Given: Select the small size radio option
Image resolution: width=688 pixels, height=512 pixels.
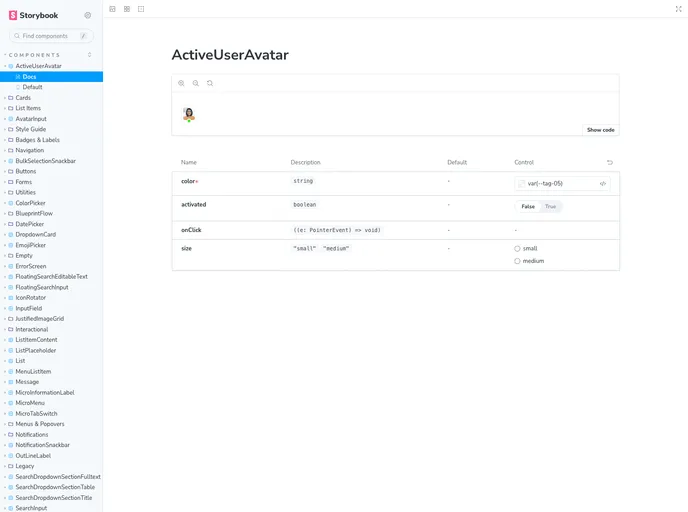Looking at the screenshot, I should click(x=517, y=248).
